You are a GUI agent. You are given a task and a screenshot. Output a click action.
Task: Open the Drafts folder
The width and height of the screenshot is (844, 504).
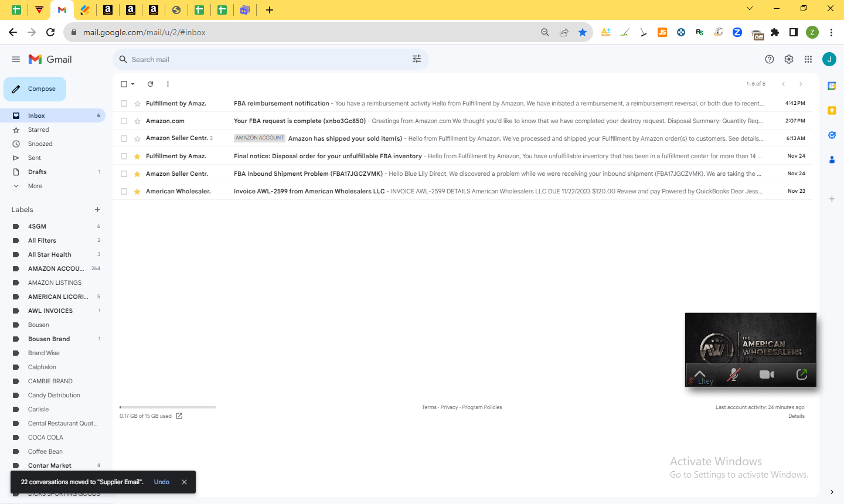click(53, 172)
